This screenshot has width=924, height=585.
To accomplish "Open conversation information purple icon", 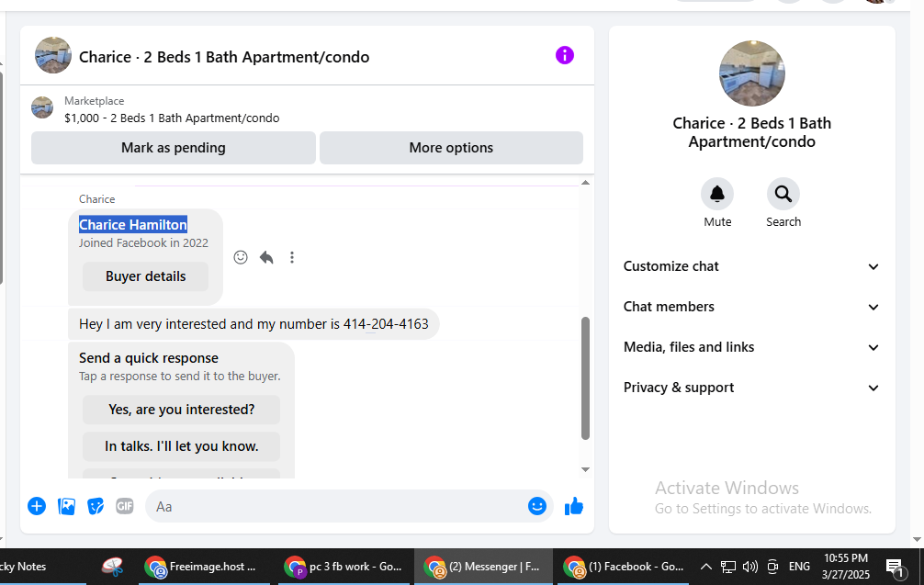I will [565, 55].
